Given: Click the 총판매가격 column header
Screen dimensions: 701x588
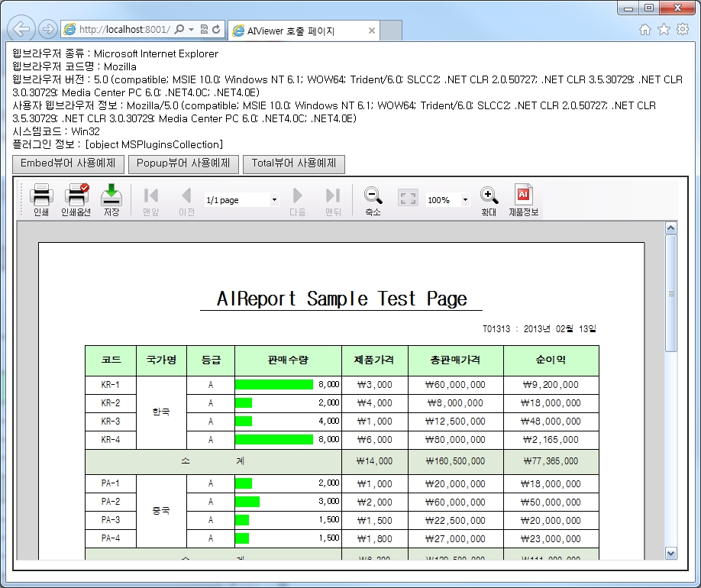Looking at the screenshot, I should 456,360.
